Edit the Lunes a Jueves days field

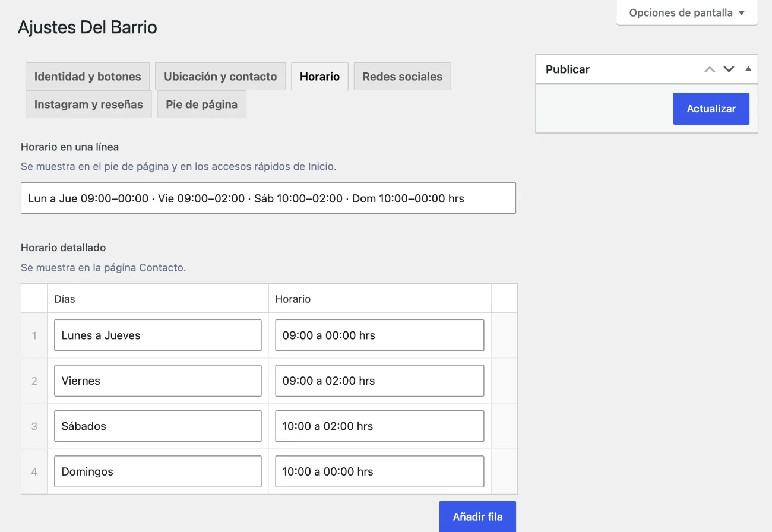coord(158,335)
